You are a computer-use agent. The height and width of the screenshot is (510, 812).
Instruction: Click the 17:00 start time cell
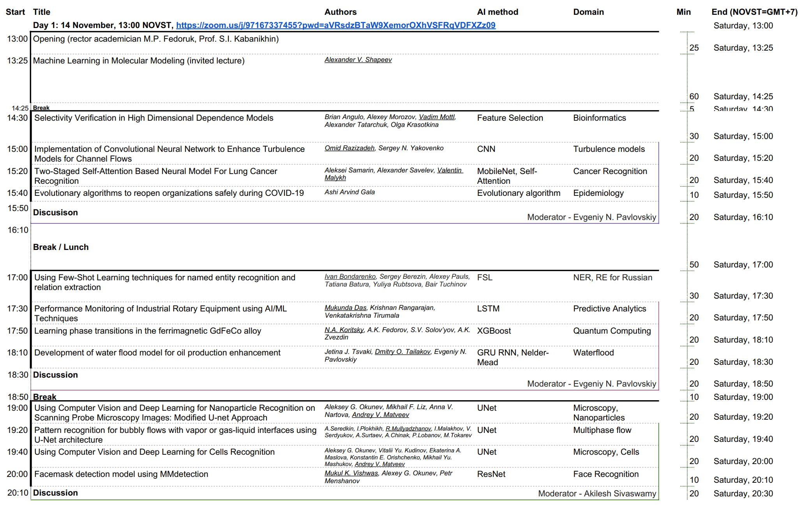click(x=18, y=278)
